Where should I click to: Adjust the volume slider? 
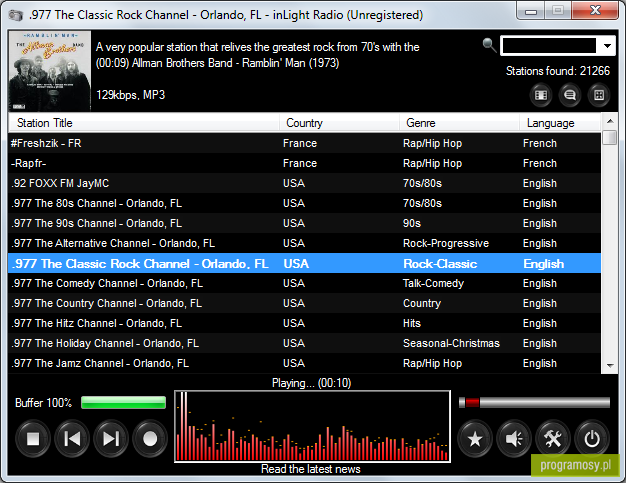click(534, 402)
